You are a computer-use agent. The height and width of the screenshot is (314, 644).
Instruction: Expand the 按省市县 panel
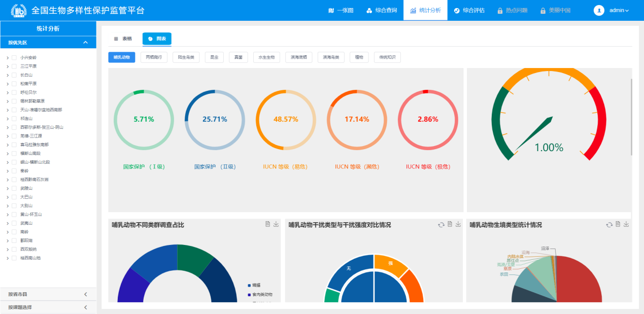[x=48, y=294]
